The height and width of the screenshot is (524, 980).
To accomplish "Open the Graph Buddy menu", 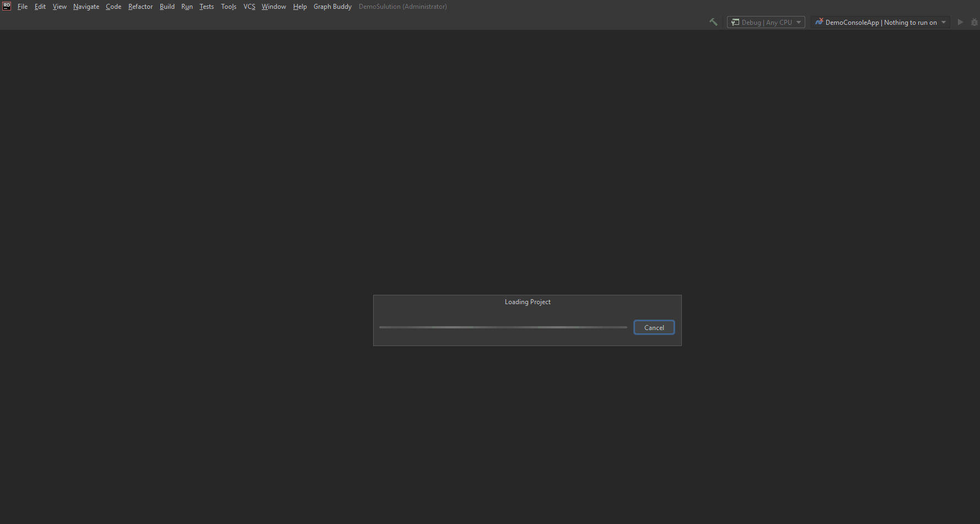I will pos(332,6).
